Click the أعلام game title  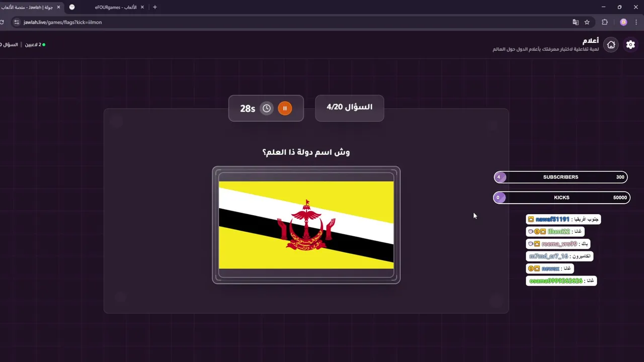(x=591, y=41)
